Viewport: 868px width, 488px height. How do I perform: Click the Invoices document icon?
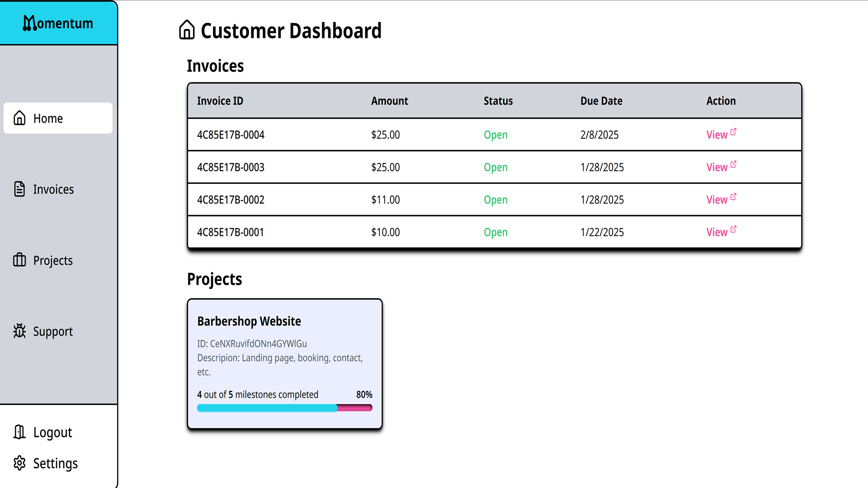tap(19, 189)
